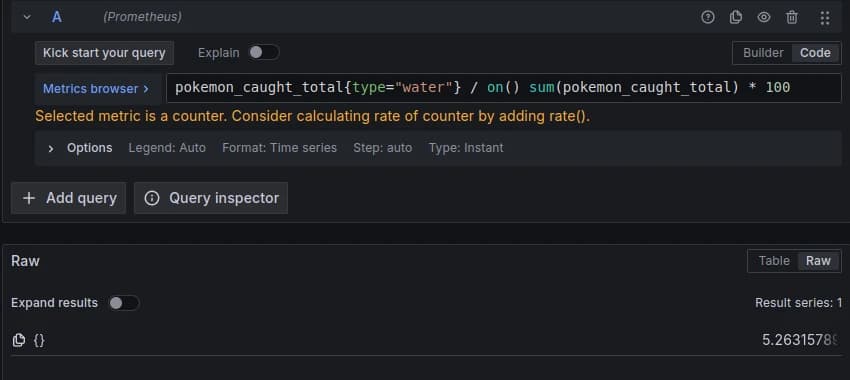850x380 pixels.
Task: Click the Result series: 1 text
Action: [798, 302]
